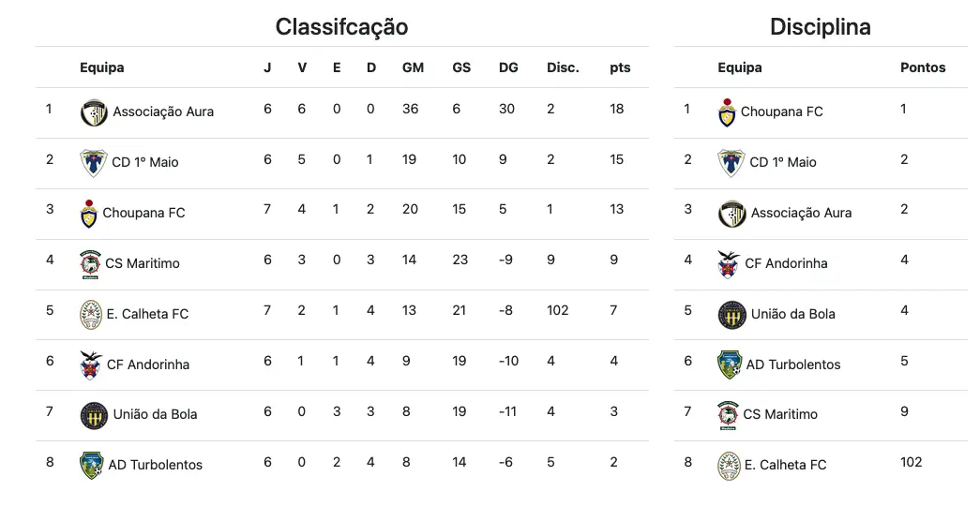Click E. Calheta FC crest in Classificação table
Image resolution: width=980 pixels, height=506 pixels.
(x=91, y=314)
